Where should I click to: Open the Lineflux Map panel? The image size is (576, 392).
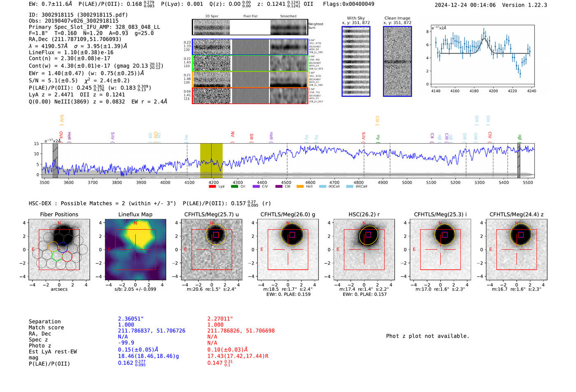[135, 249]
